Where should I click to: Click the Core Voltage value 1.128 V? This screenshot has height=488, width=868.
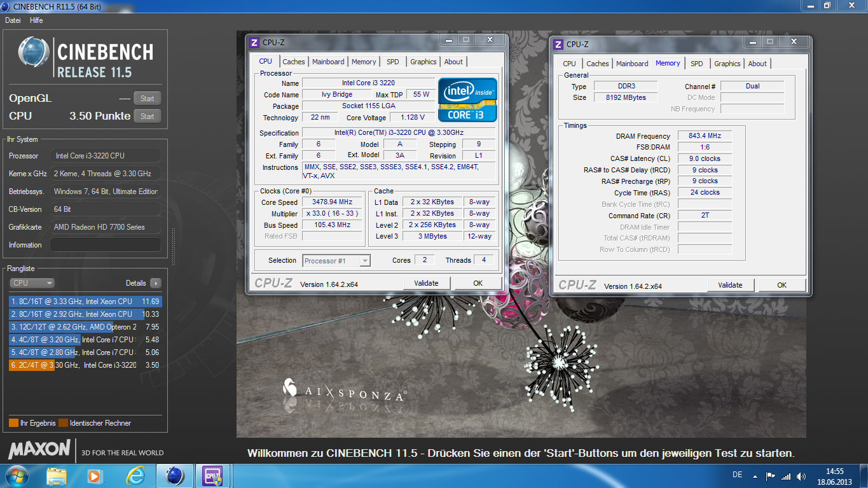point(412,117)
